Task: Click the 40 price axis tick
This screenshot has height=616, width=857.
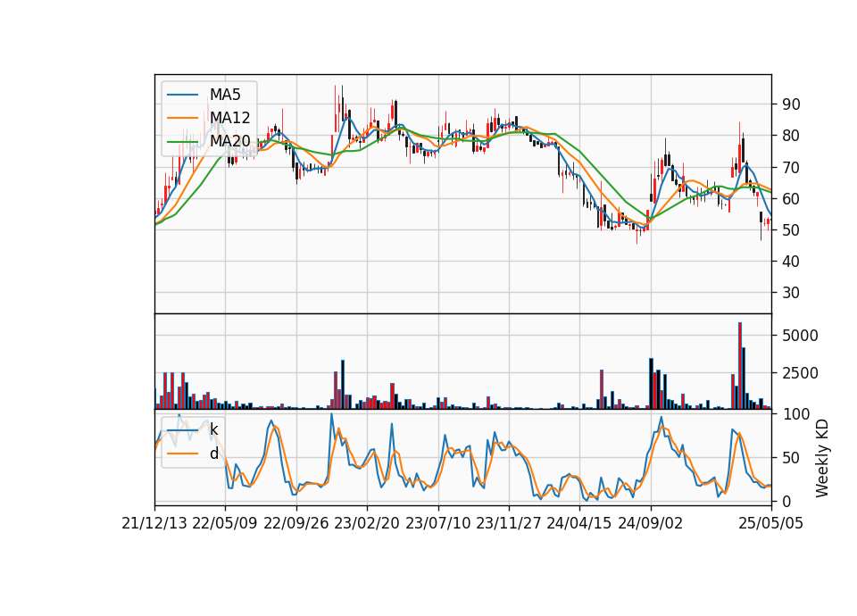Action: [791, 262]
